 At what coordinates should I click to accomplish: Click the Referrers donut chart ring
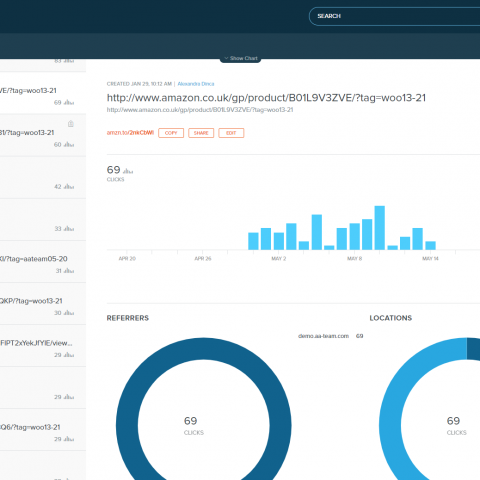click(x=127, y=426)
